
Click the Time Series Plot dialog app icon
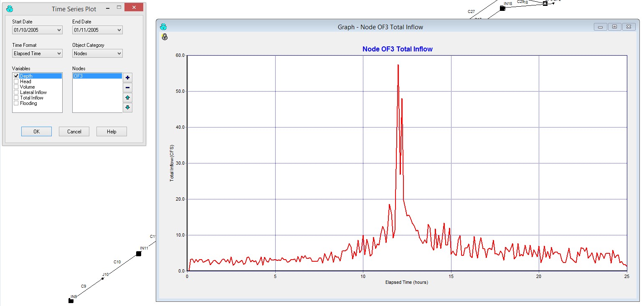tap(10, 9)
